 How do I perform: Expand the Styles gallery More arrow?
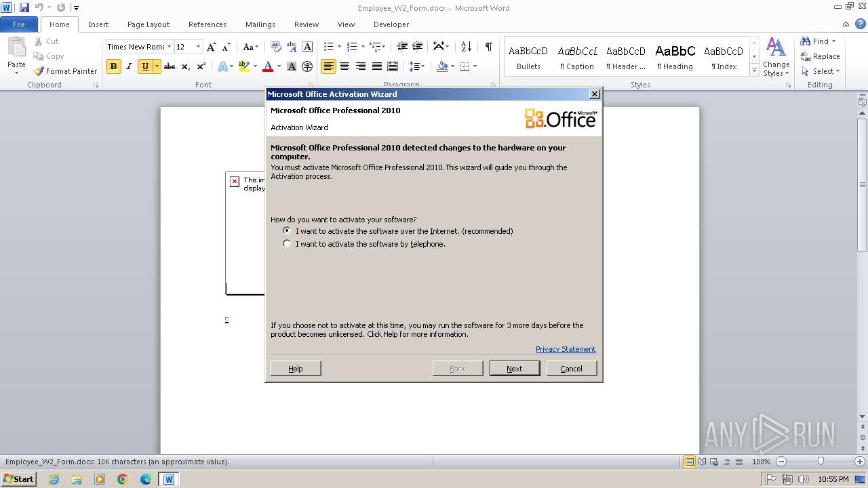pyautogui.click(x=754, y=70)
